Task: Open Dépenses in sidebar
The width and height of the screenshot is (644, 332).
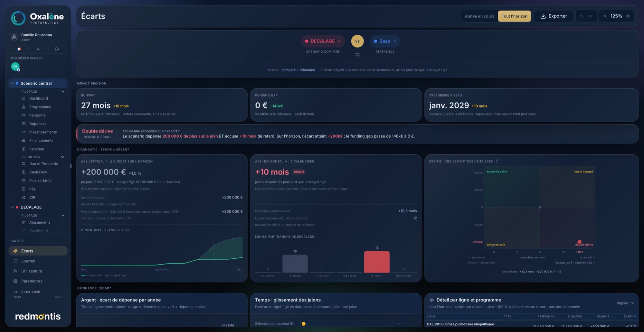Action: pyautogui.click(x=38, y=124)
